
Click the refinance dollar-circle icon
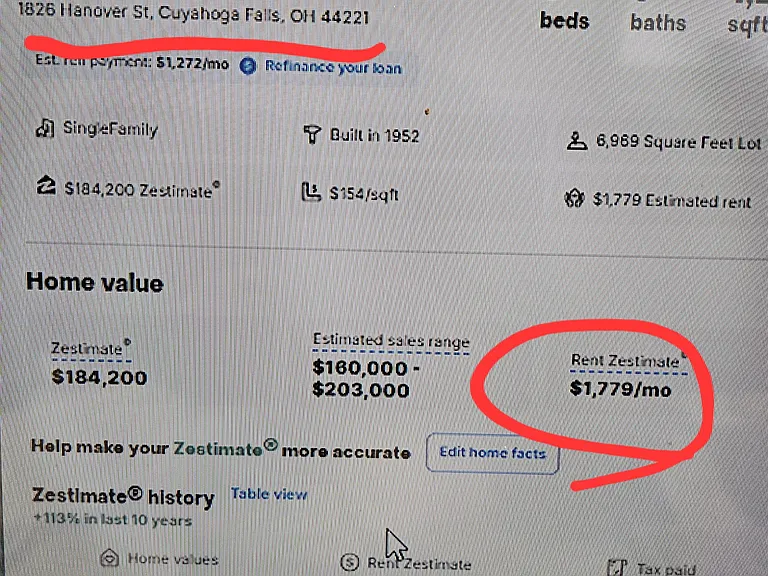click(248, 66)
